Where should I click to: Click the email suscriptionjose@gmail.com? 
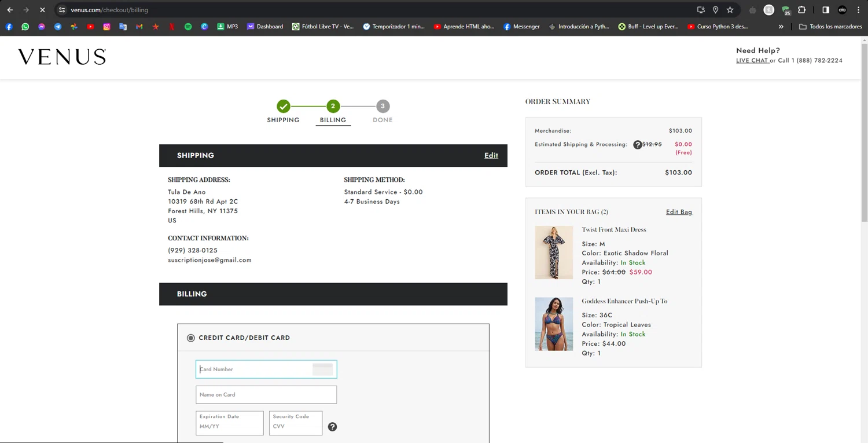click(209, 260)
